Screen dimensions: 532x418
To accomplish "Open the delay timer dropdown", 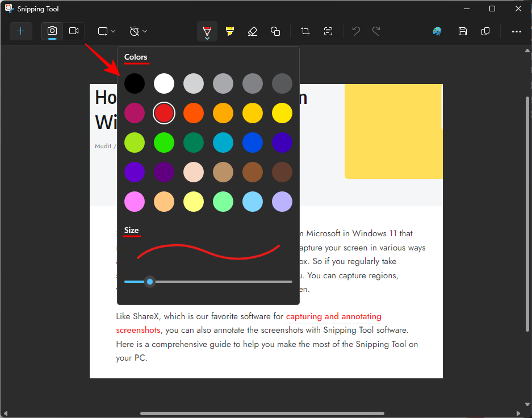I will click(138, 31).
